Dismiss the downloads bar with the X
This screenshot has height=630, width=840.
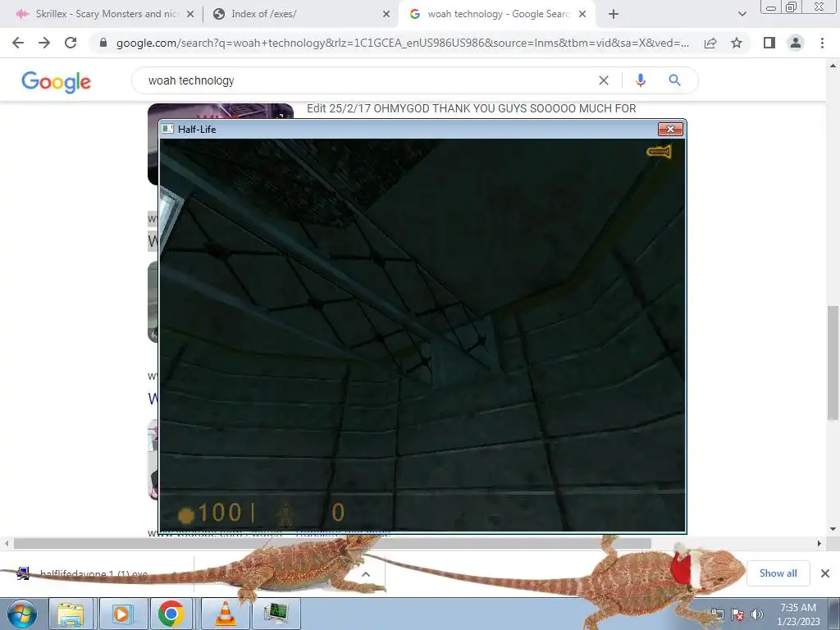(825, 573)
